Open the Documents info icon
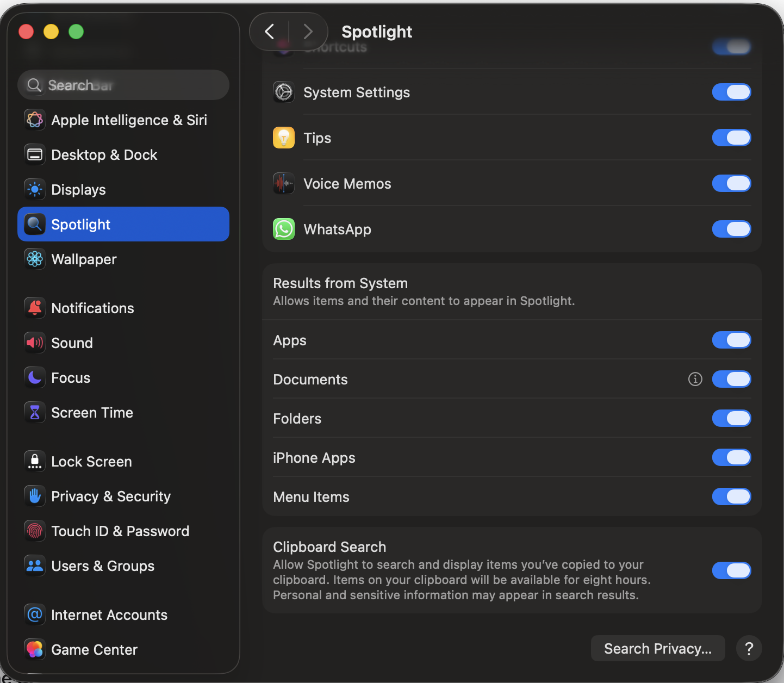Screen dimensions: 784x683 [x=695, y=379]
